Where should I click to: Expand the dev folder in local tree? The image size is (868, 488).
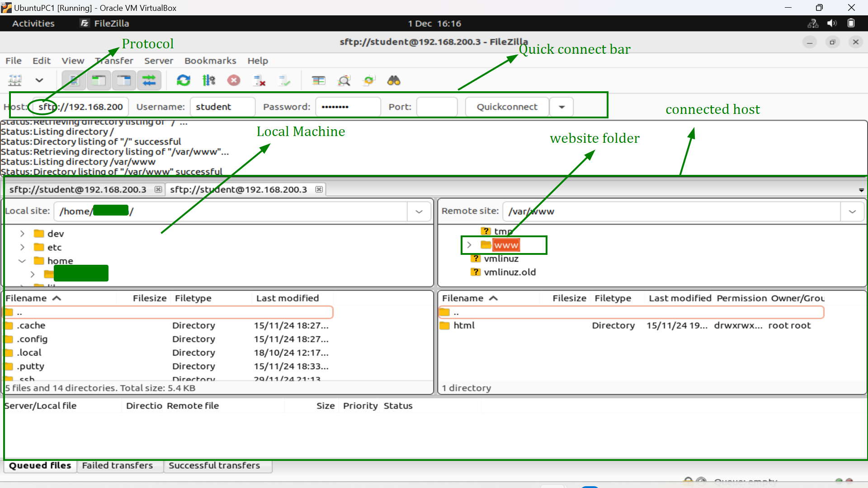[x=22, y=234]
